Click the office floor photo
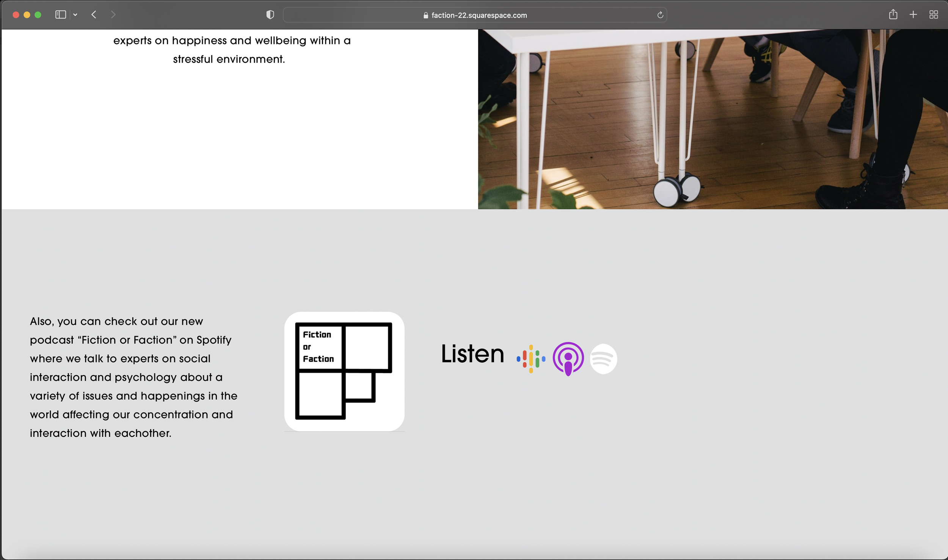The image size is (948, 560). point(713,119)
